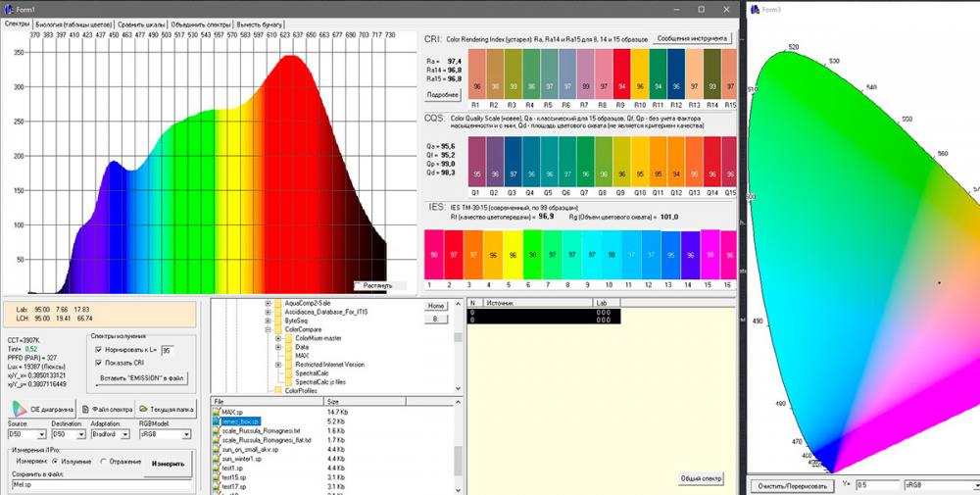This screenshot has height=495, width=980.
Task: Open the Вывести бумагу tab
Action: tap(260, 25)
